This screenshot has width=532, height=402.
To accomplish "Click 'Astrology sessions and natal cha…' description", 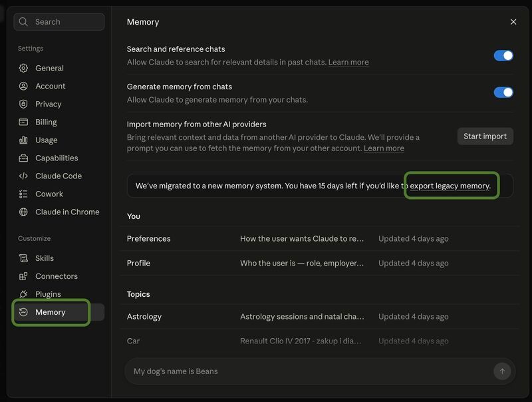I will tap(302, 316).
